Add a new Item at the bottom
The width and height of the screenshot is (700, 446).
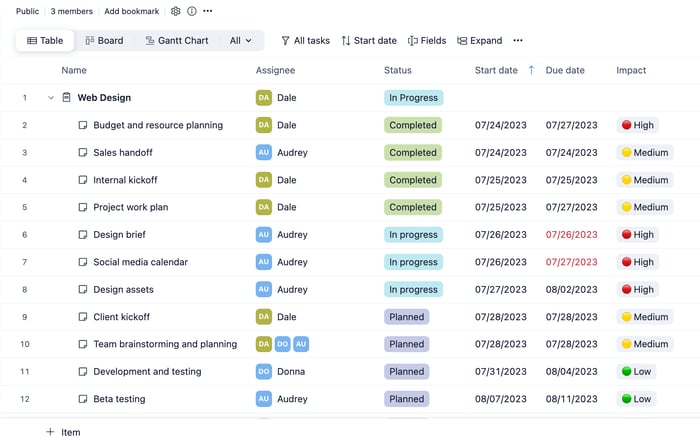tap(63, 432)
